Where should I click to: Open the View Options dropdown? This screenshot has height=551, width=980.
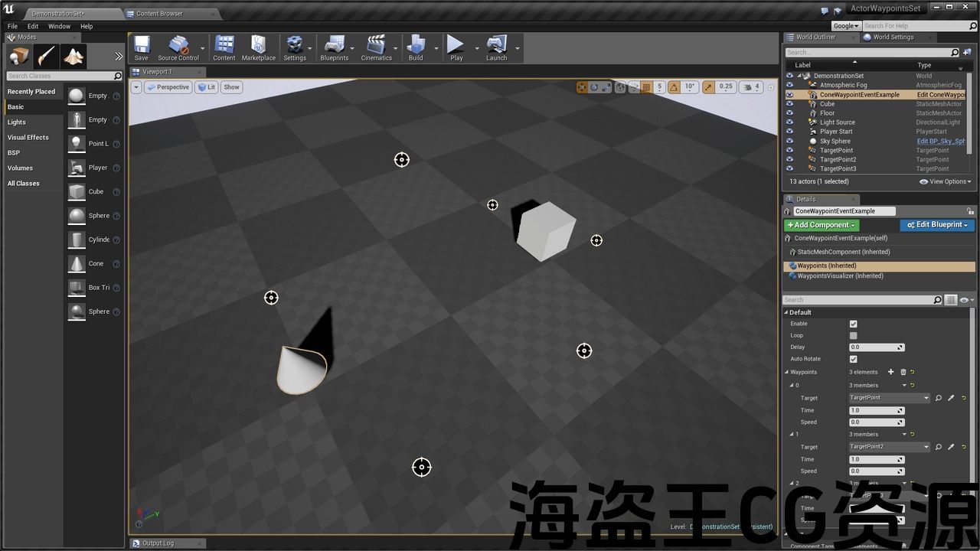click(946, 181)
